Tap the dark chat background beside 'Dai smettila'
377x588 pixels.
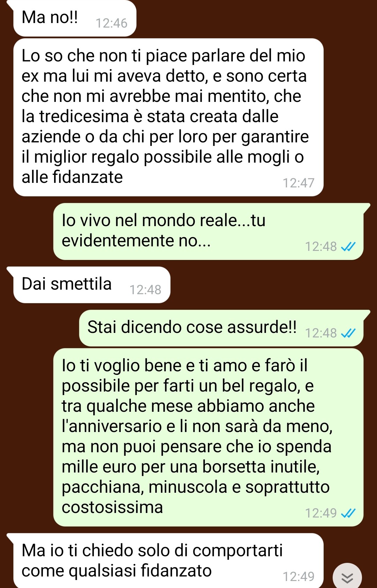[272, 285]
